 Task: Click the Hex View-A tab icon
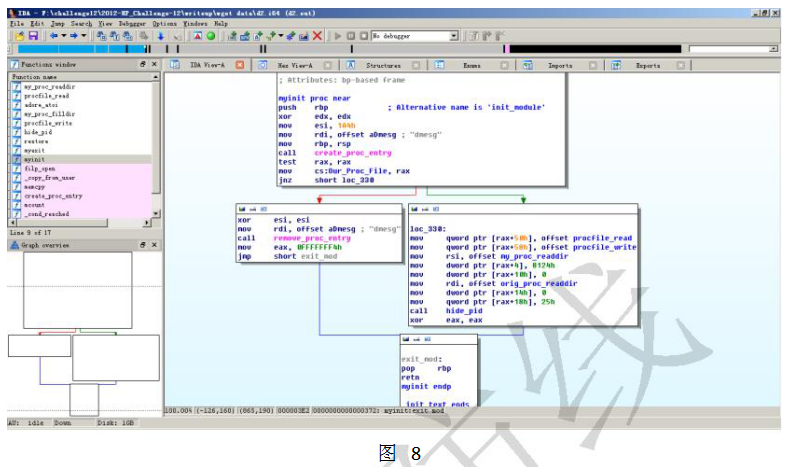[x=264, y=65]
